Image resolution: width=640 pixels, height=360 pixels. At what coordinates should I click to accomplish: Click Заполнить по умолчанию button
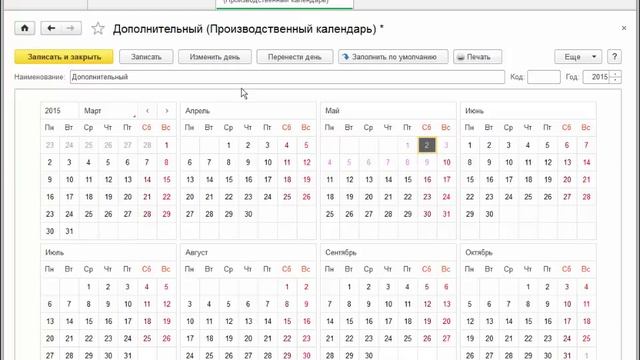(x=393, y=57)
